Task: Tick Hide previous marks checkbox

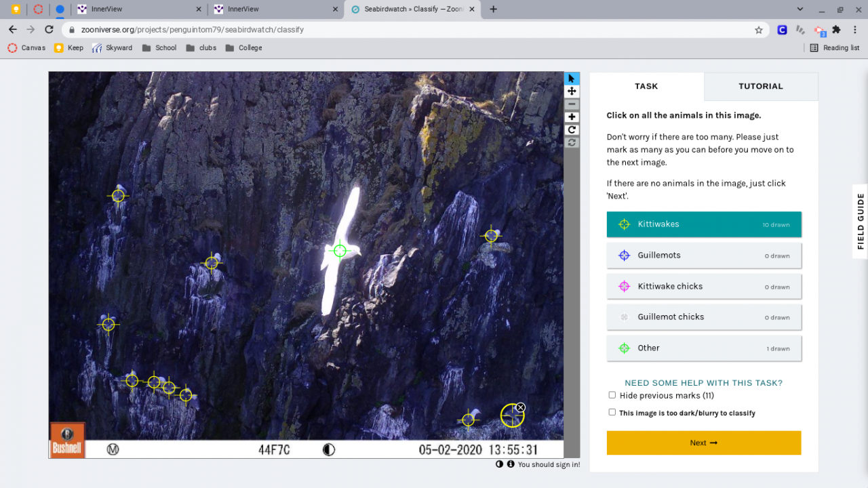Action: [x=612, y=395]
